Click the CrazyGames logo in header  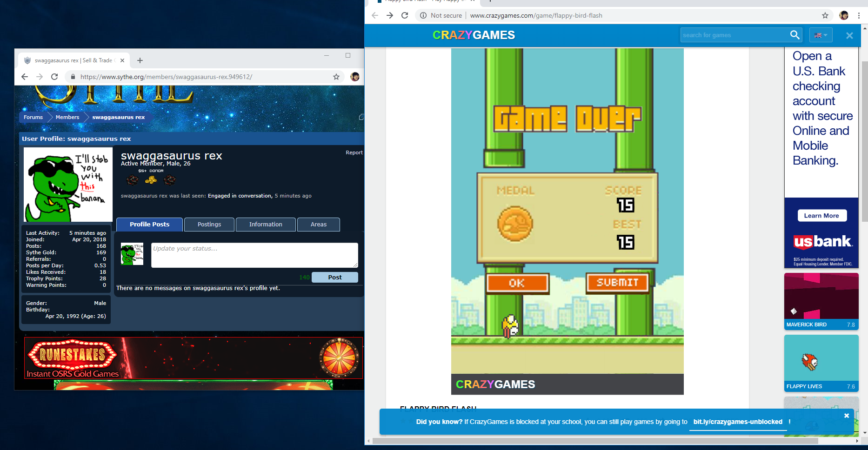(474, 35)
